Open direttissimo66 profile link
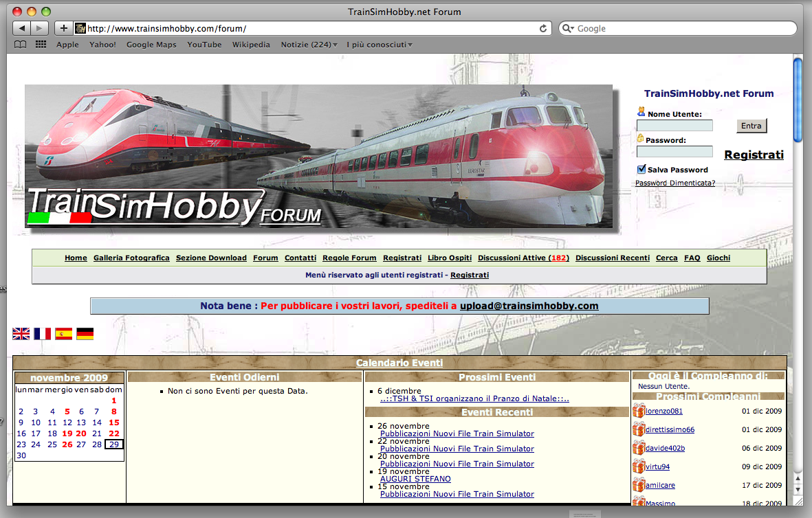Image resolution: width=812 pixels, height=518 pixels. (670, 429)
